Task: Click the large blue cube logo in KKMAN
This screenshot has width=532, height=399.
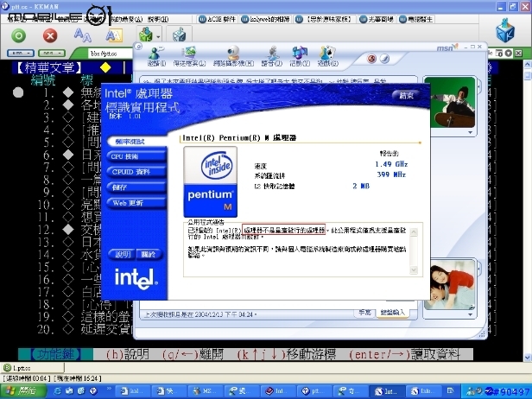Action: (x=505, y=30)
